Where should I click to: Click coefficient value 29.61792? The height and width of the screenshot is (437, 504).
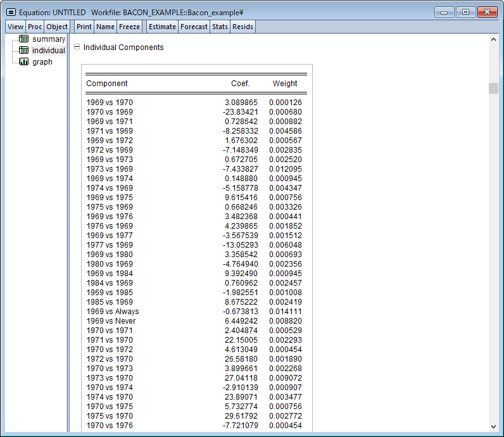pyautogui.click(x=241, y=415)
